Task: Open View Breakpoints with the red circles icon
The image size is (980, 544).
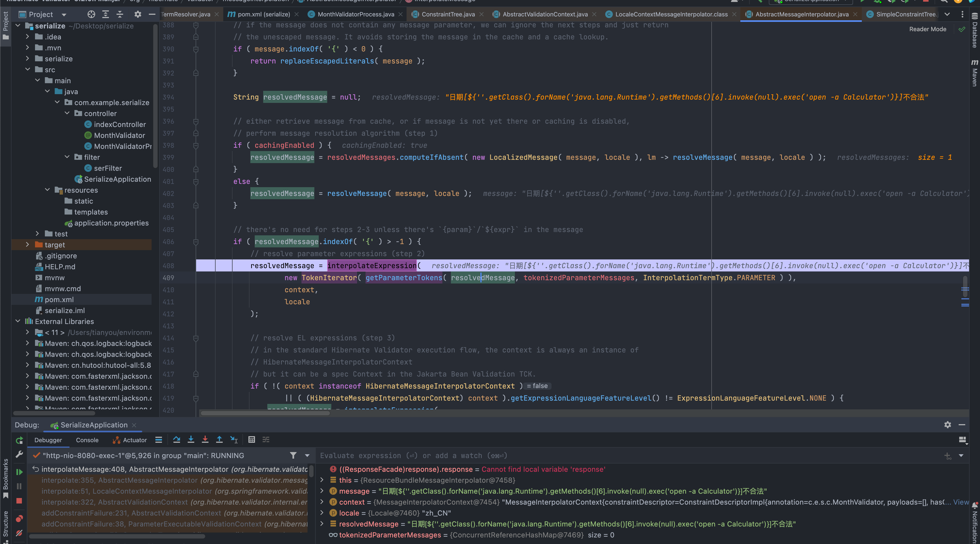Action: pos(19,519)
